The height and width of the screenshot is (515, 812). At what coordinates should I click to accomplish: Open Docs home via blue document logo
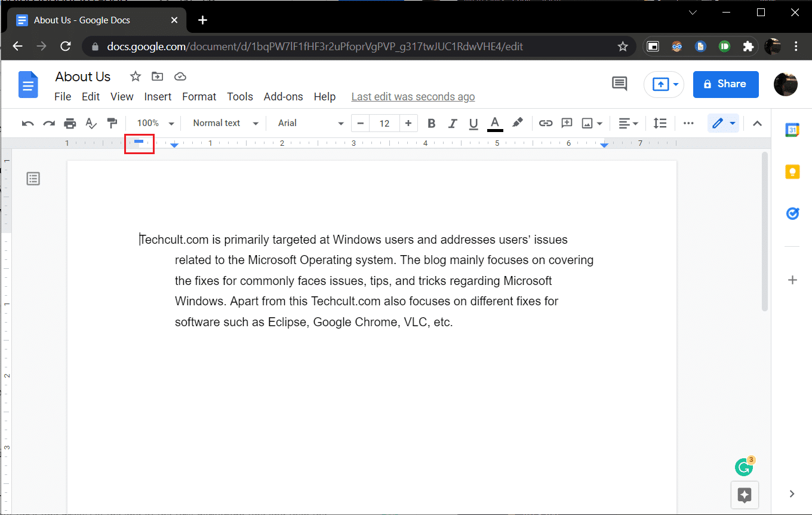click(x=28, y=84)
